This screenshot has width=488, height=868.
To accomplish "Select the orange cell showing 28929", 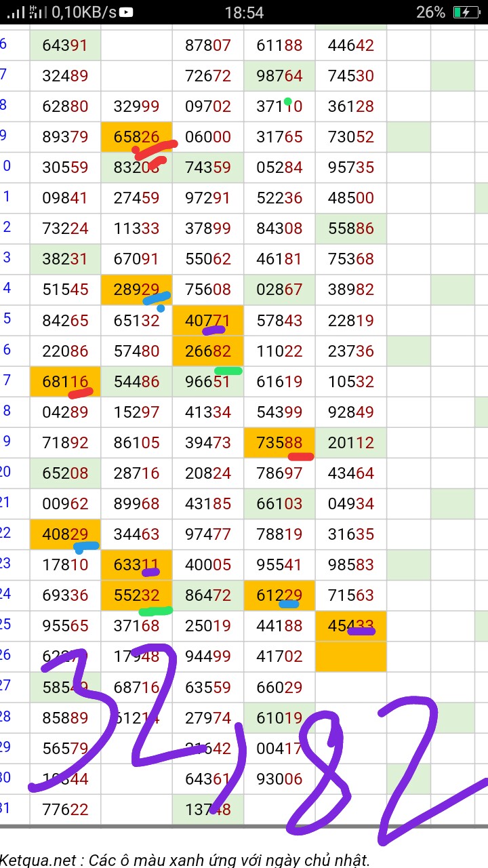I will (136, 290).
